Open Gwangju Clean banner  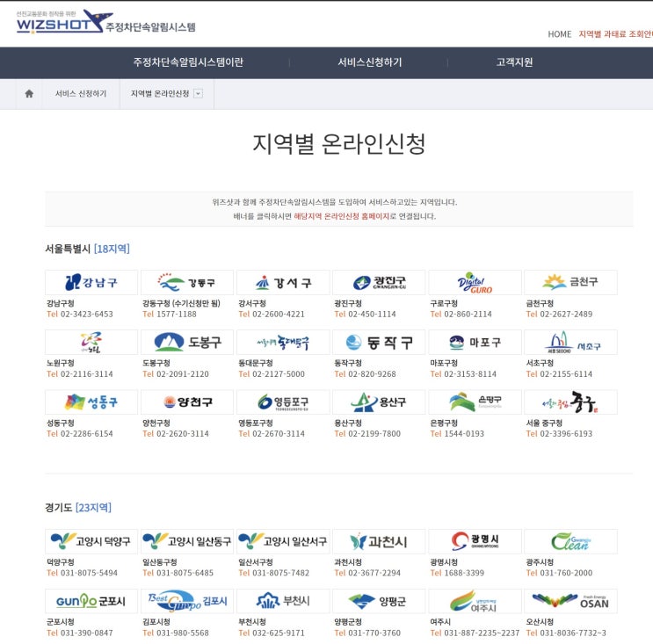coord(570,541)
